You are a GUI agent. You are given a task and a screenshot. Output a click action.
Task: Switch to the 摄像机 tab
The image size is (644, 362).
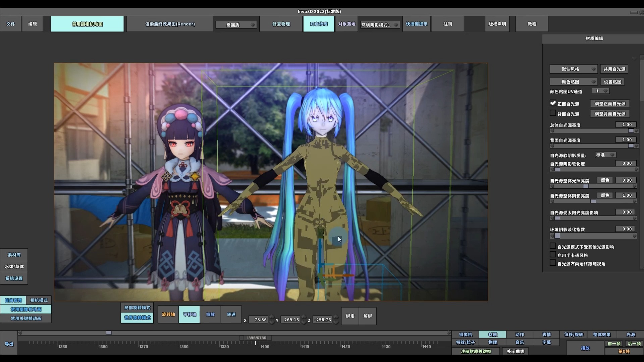[466, 335]
